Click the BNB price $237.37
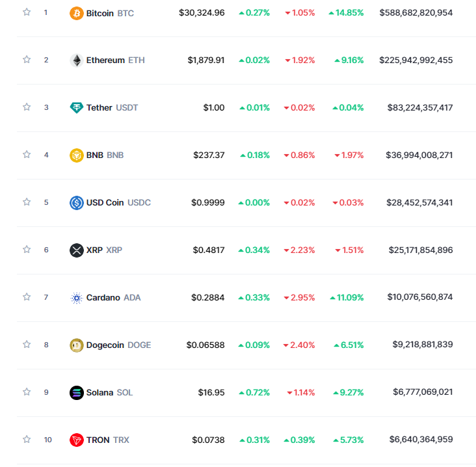476x467 pixels. [209, 155]
